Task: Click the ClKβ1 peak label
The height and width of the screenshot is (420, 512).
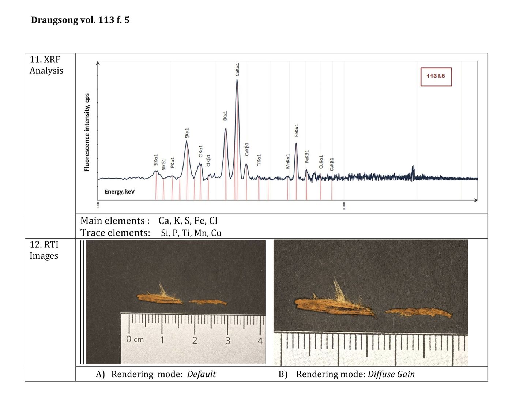Action: click(x=208, y=160)
